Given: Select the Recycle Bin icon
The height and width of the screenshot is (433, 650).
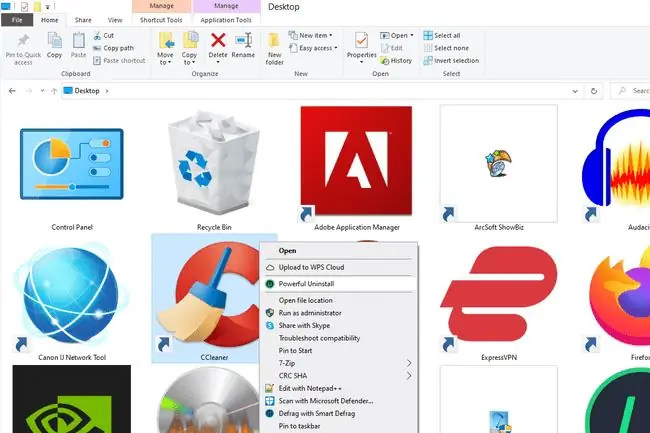Looking at the screenshot, I should tap(214, 164).
